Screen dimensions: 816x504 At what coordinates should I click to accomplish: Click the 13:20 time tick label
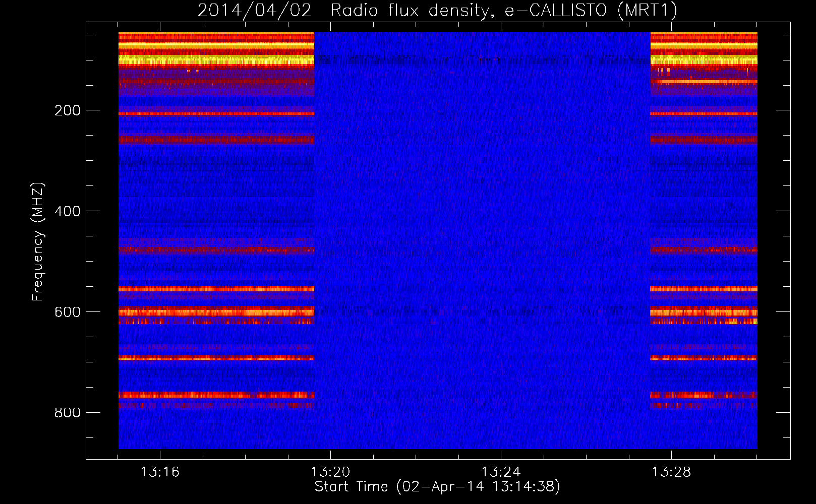[330, 472]
